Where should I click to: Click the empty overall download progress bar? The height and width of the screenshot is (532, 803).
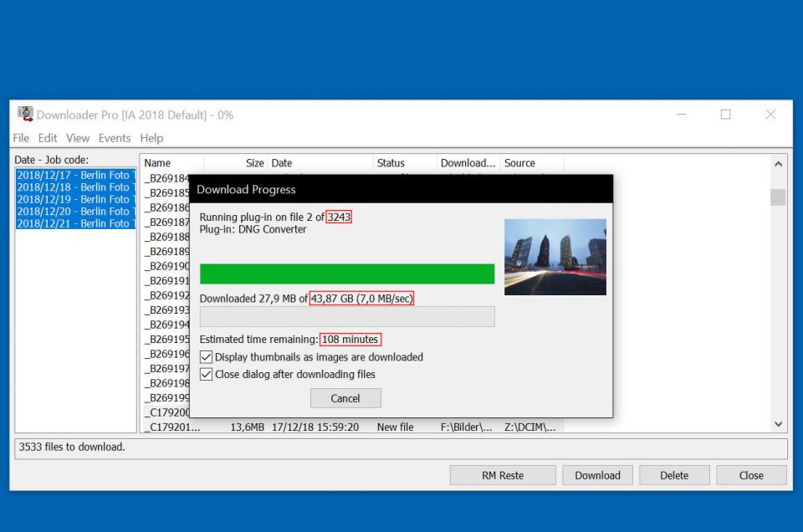pyautogui.click(x=347, y=316)
